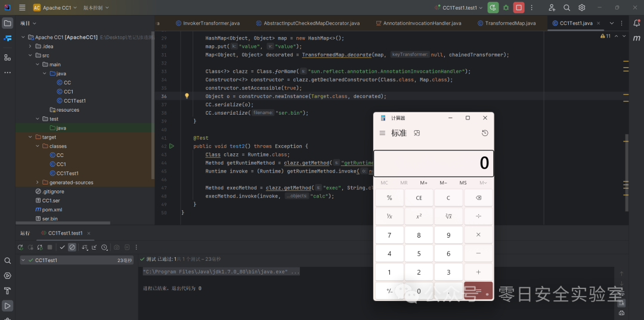Stop the running process red button
The height and width of the screenshot is (320, 644).
519,7
